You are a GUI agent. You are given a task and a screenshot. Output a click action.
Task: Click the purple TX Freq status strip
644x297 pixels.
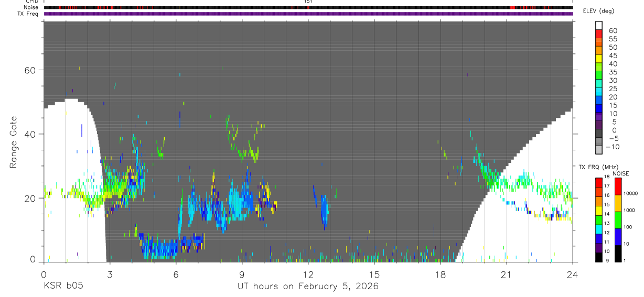[308, 14]
